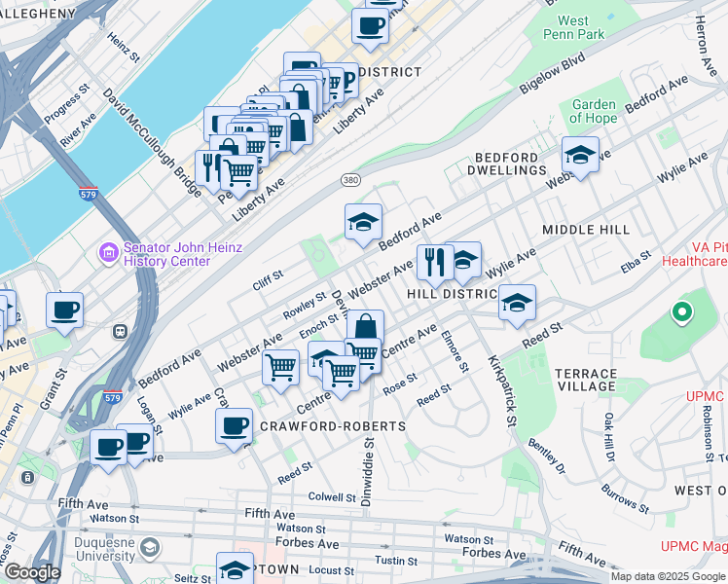The height and width of the screenshot is (584, 728).
Task: Click the Senator John Heinz History Center label
Action: click(182, 254)
